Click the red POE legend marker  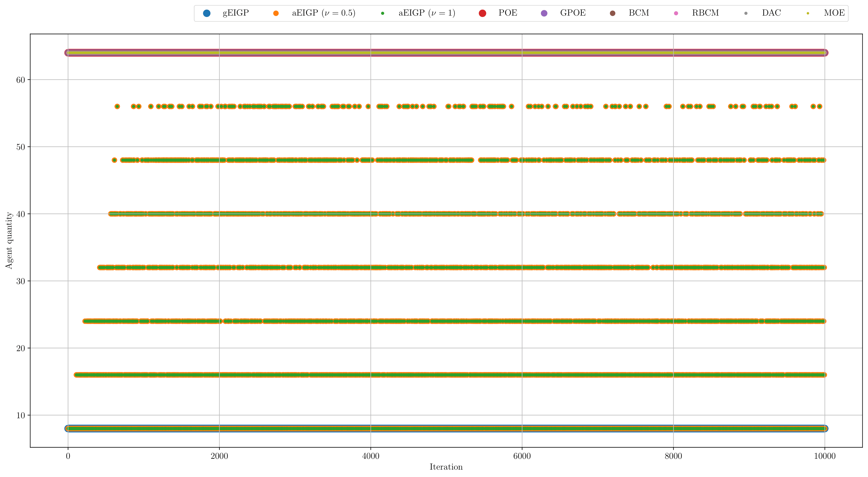click(482, 13)
